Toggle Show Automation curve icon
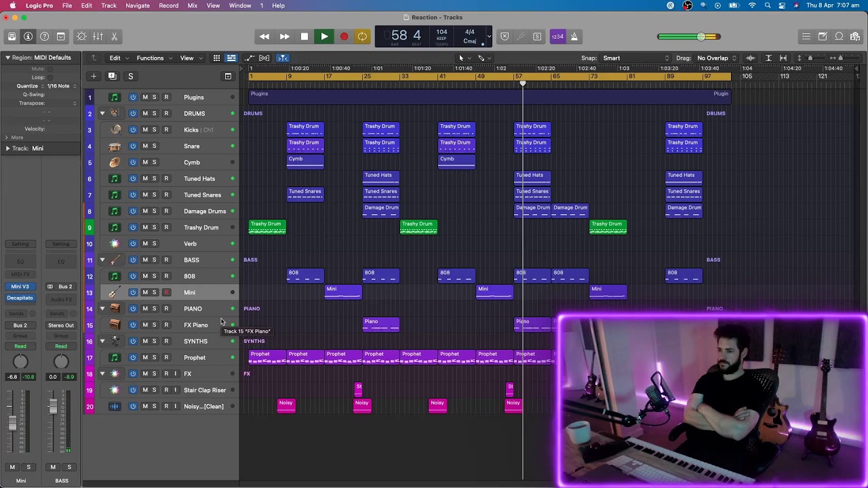This screenshot has height=488, width=868. [x=249, y=58]
